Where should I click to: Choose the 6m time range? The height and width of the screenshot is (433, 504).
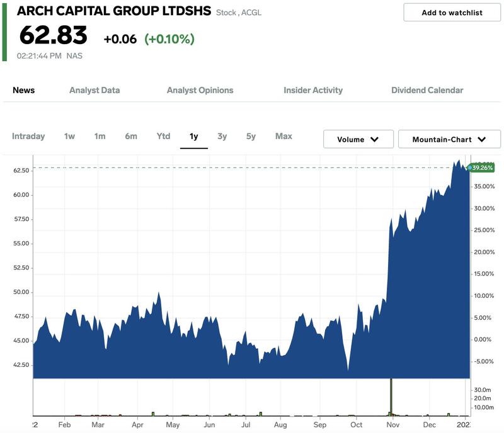131,136
